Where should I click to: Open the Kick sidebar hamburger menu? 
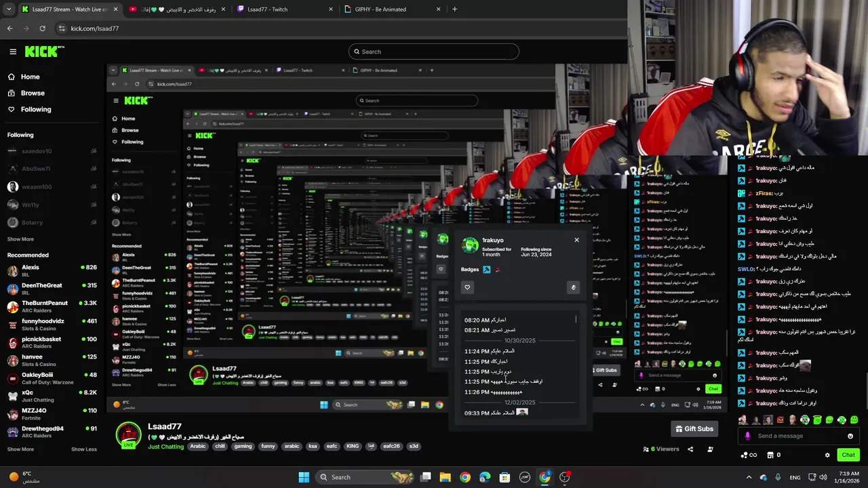pyautogui.click(x=13, y=52)
